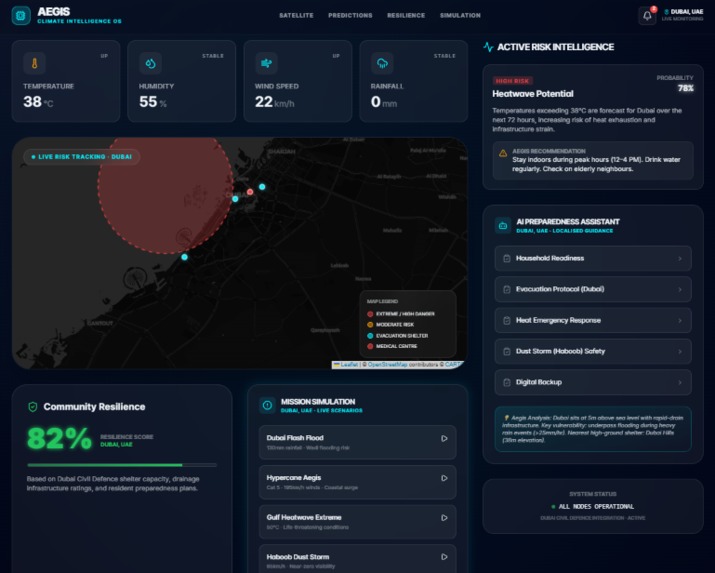Viewport: 715px width, 573px height.
Task: Expand Household Readiness chevron
Action: [680, 258]
